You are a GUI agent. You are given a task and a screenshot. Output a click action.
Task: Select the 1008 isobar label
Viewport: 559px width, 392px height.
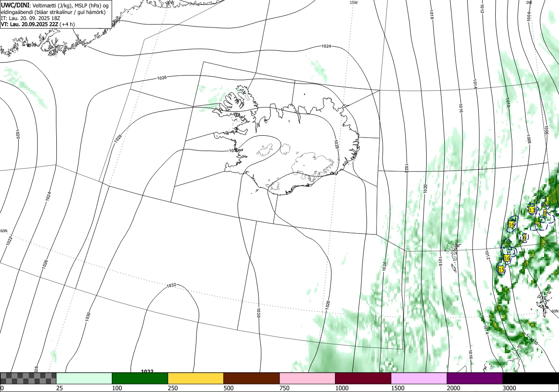coord(528,139)
